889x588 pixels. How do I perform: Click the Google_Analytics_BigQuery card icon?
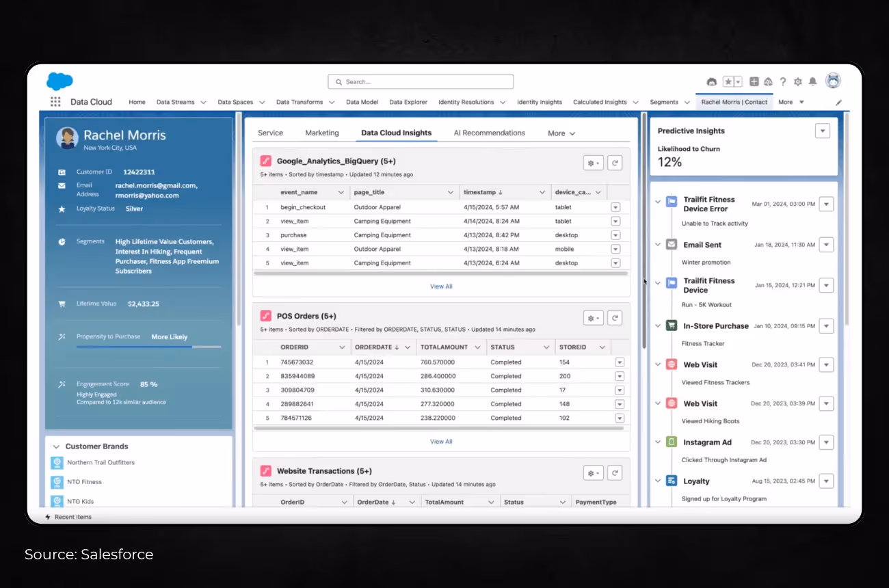(266, 161)
